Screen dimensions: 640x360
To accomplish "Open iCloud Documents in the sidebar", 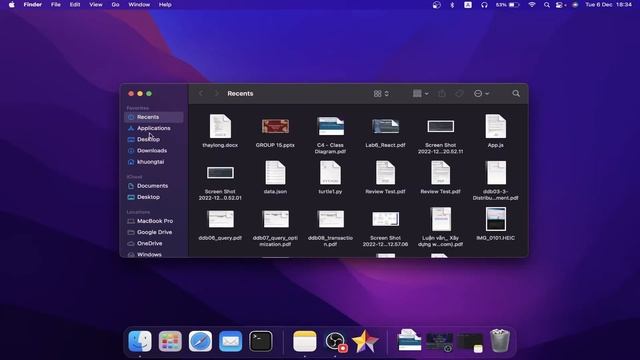I will point(153,186).
